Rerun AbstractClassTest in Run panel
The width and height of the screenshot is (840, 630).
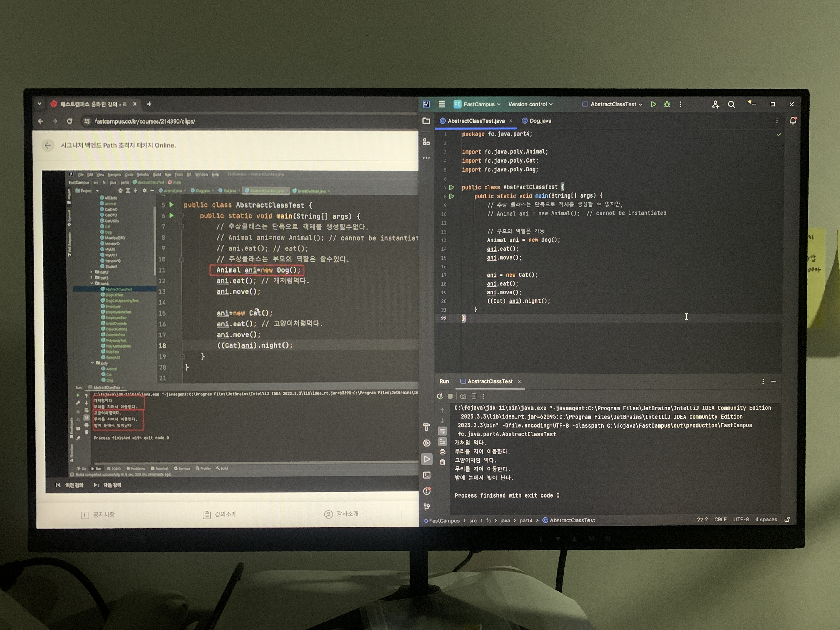440,396
